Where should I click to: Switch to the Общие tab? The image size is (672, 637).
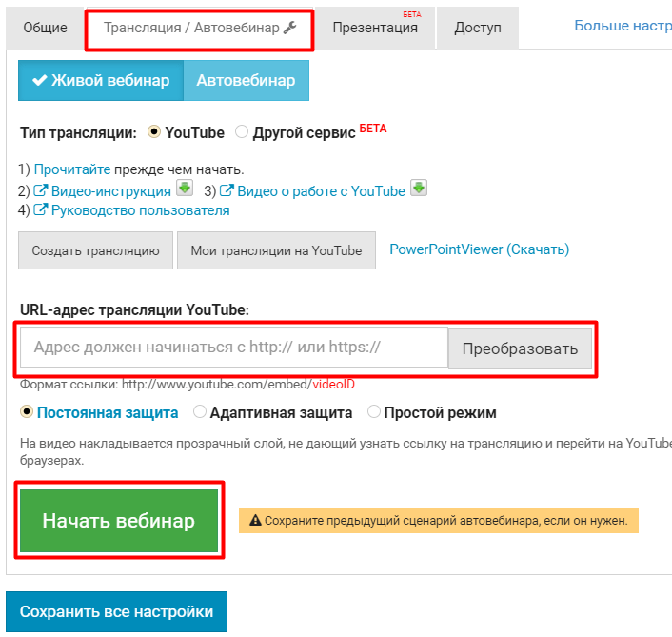(x=45, y=28)
